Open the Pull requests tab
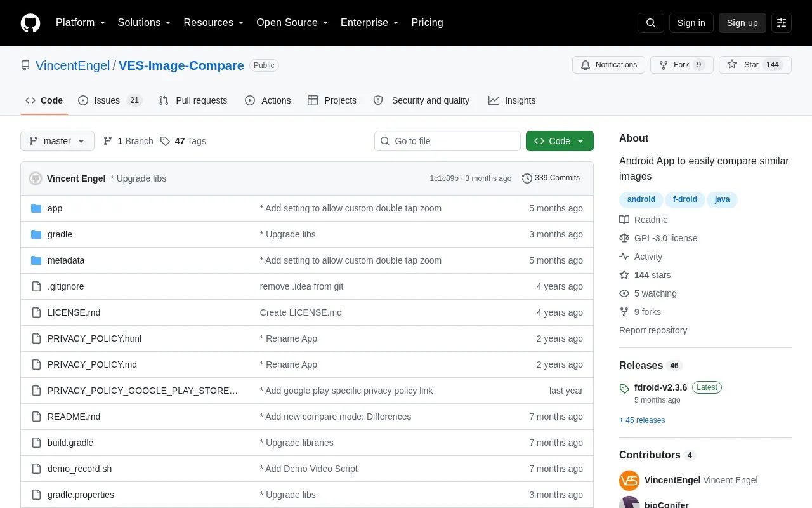 [x=193, y=100]
